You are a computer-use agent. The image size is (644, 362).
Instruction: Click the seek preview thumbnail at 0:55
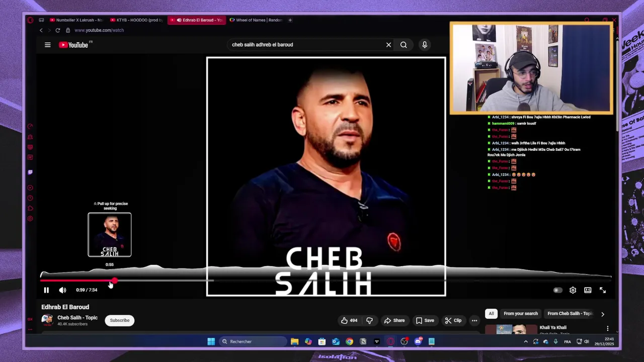[x=110, y=235]
